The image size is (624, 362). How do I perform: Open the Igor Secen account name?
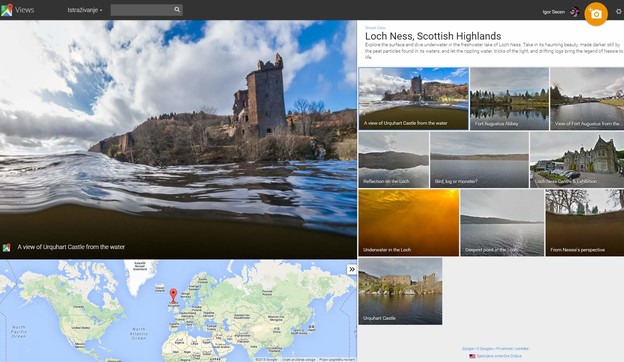point(554,12)
